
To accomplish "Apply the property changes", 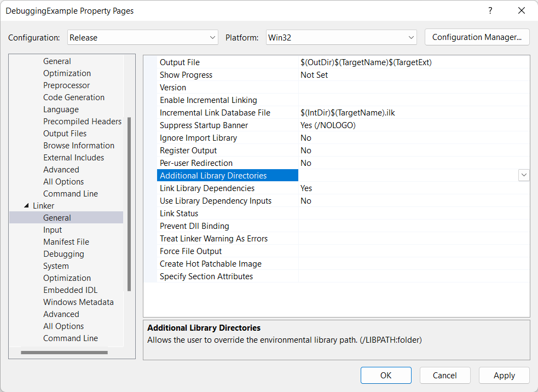I will point(504,375).
